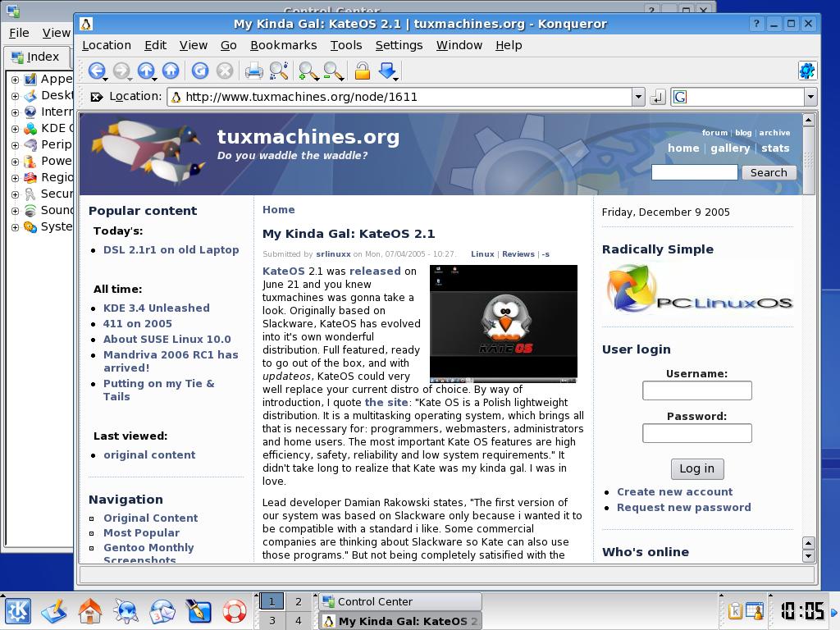Click the Back arrow in Konqueror toolbar
This screenshot has height=630, width=840.
pyautogui.click(x=97, y=71)
